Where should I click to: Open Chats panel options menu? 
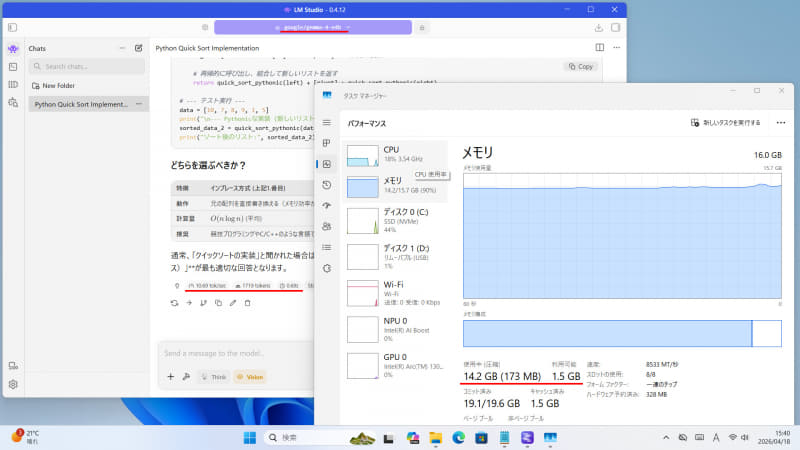point(122,48)
